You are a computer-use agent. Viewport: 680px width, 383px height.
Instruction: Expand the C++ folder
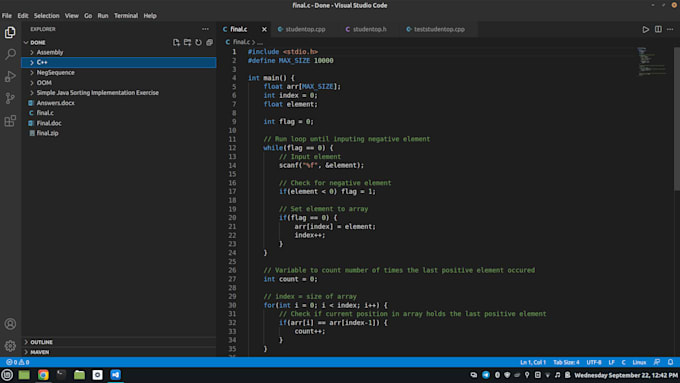pyautogui.click(x=118, y=62)
